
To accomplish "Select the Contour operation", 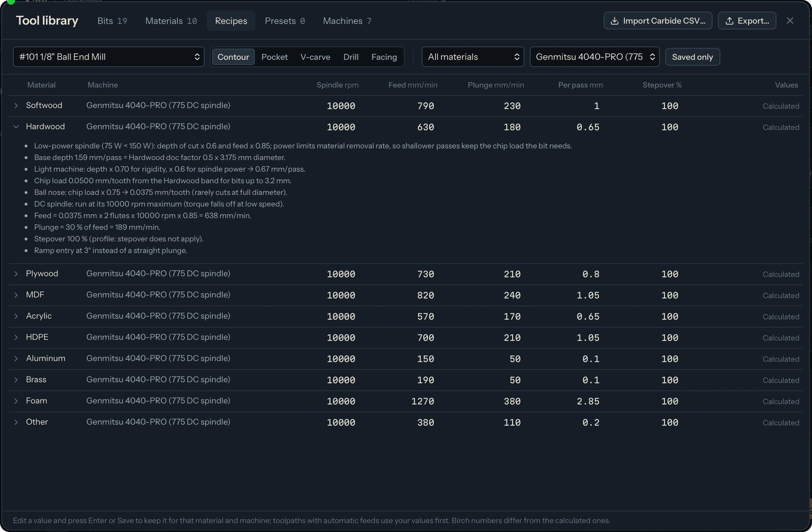I will [x=233, y=57].
